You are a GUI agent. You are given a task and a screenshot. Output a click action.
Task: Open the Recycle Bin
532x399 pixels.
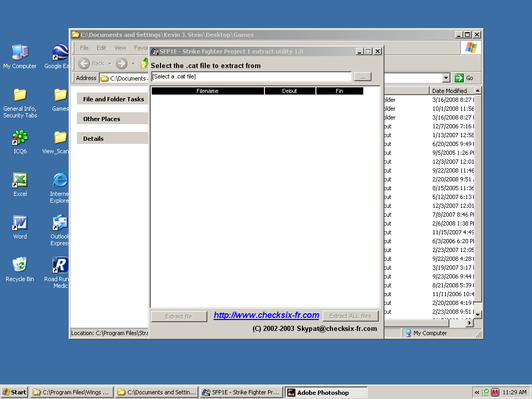coord(20,270)
